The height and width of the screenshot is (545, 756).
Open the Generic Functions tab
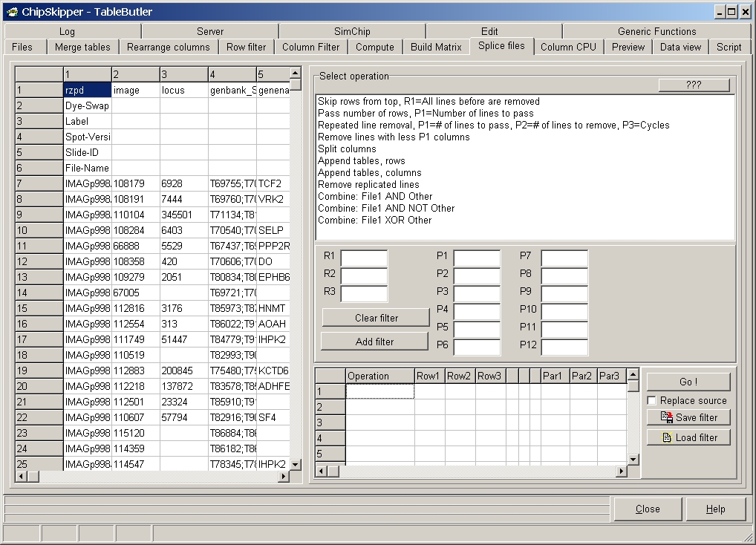(656, 31)
